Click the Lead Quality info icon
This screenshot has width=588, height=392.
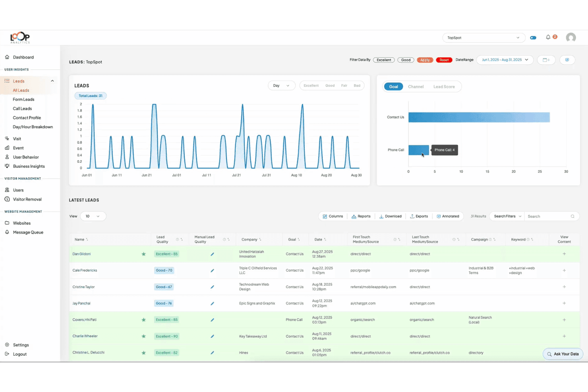pos(178,239)
